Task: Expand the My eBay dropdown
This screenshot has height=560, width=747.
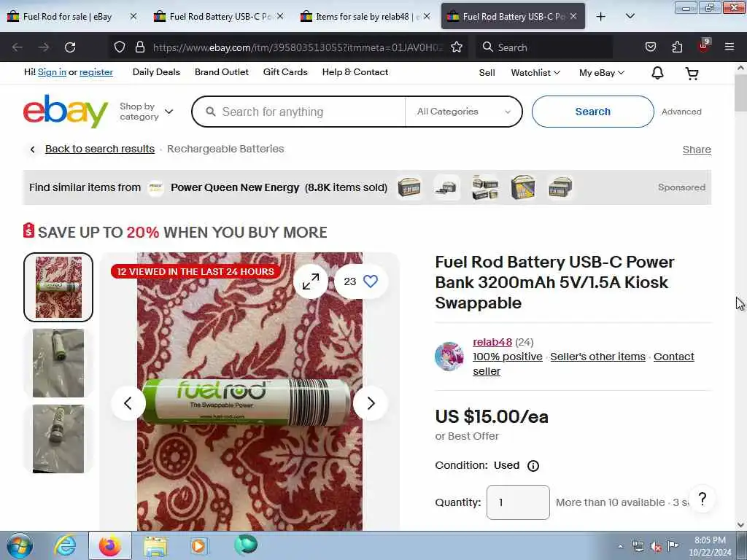Action: tap(602, 73)
